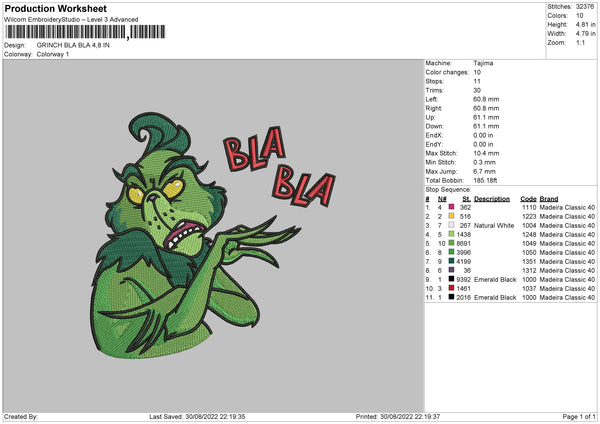Click the Colors value in the top-right summary

pos(580,16)
